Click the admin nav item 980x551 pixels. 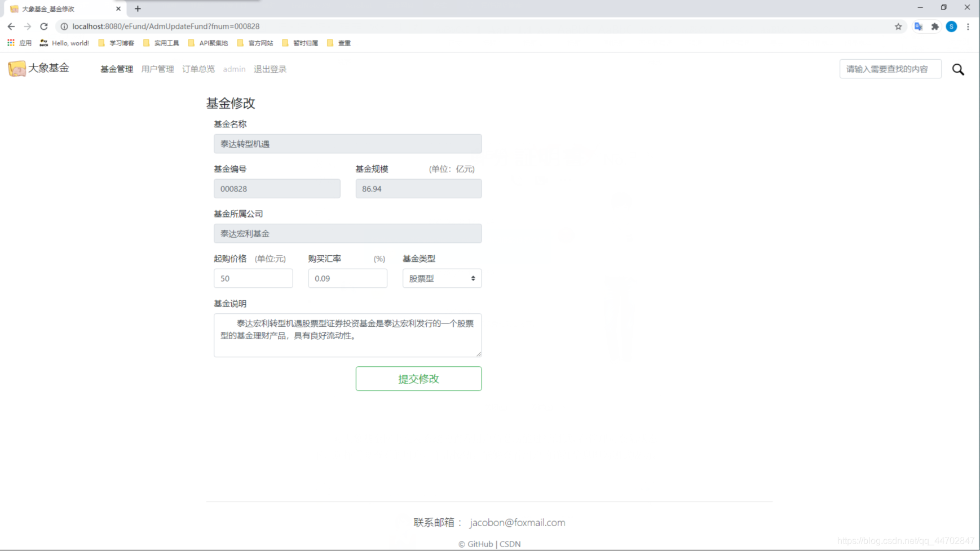point(234,69)
